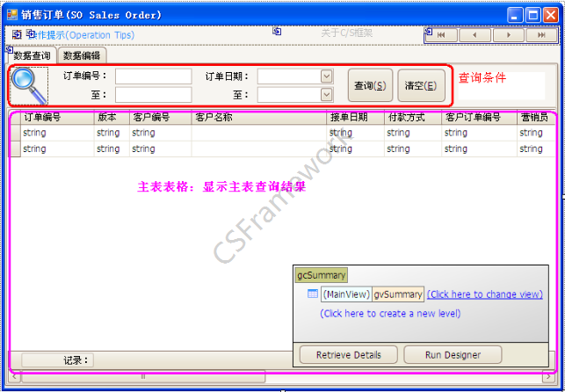Click the 订单编号 column header
Viewport: 565px width, 392px height.
pos(57,118)
